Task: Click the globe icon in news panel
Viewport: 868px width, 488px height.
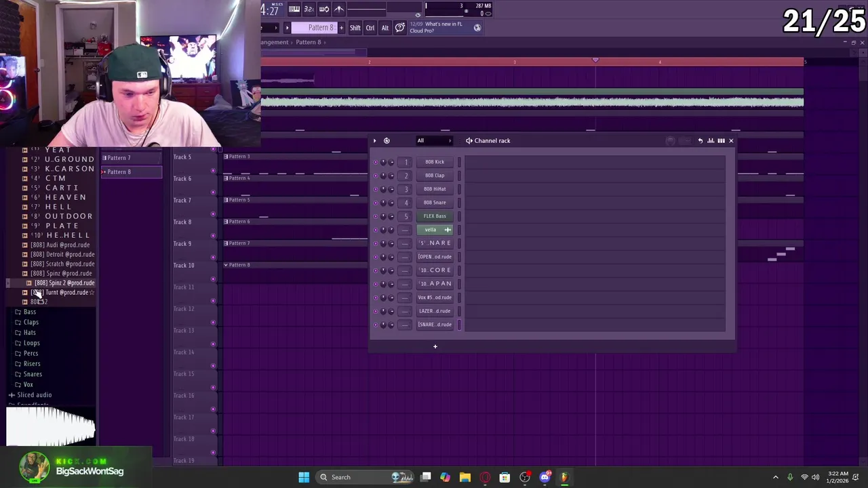Action: point(477,28)
